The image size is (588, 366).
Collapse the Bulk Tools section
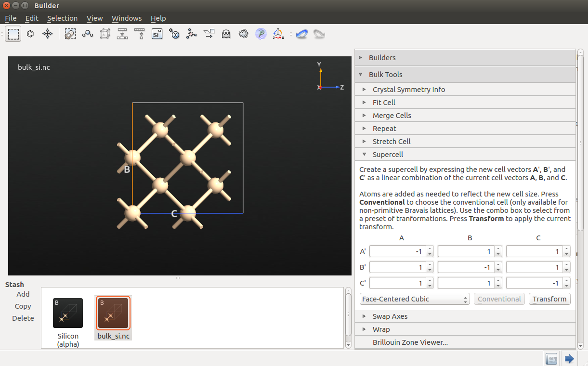click(465, 75)
